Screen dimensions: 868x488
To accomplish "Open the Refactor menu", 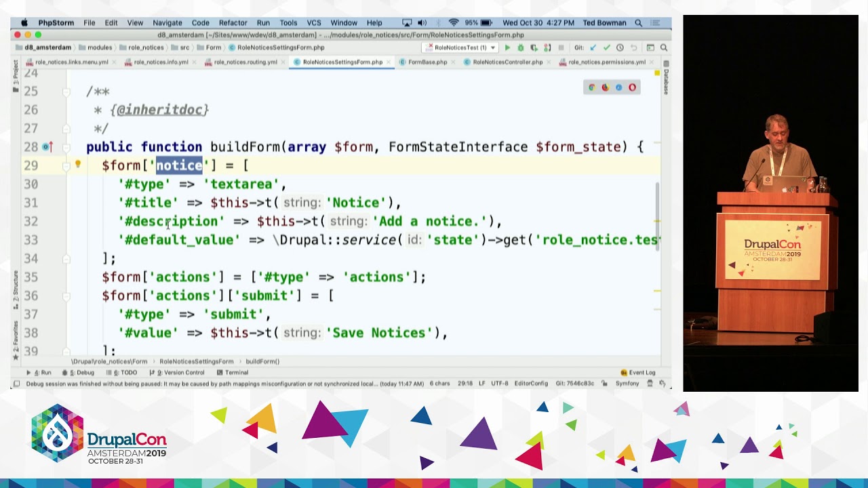I will point(233,22).
